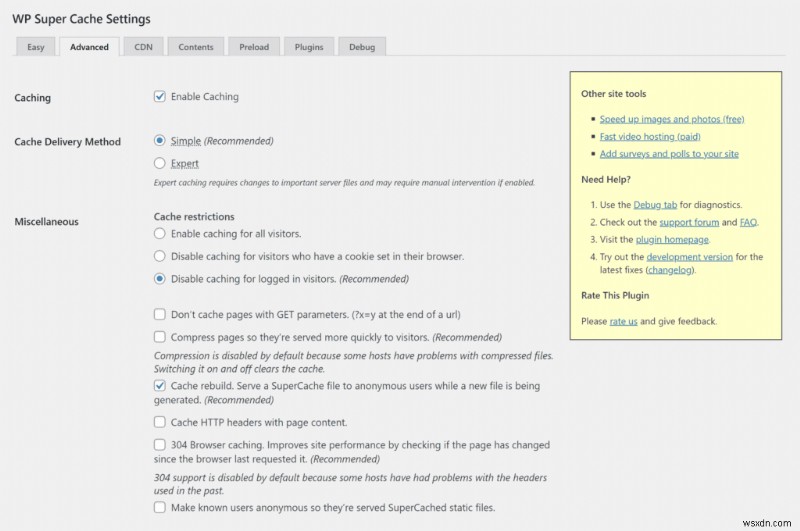Turn on 304 Browser caching
The height and width of the screenshot is (531, 800).
[x=160, y=445]
